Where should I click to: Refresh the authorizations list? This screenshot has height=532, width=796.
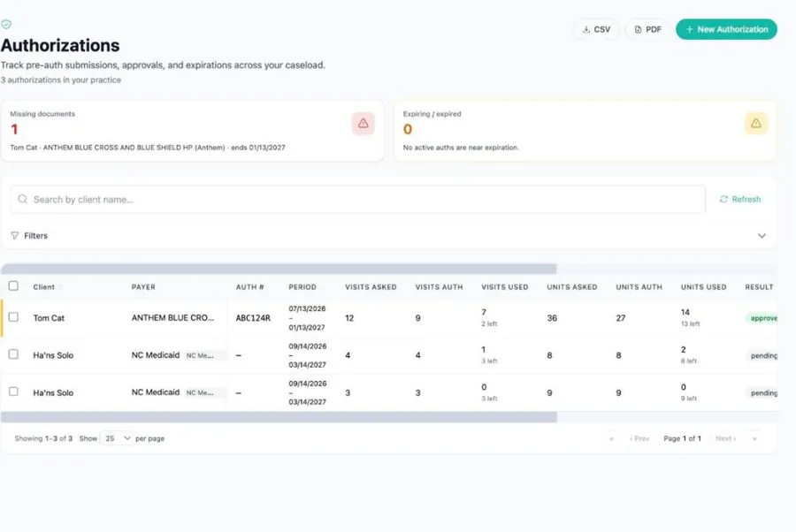[x=740, y=200]
